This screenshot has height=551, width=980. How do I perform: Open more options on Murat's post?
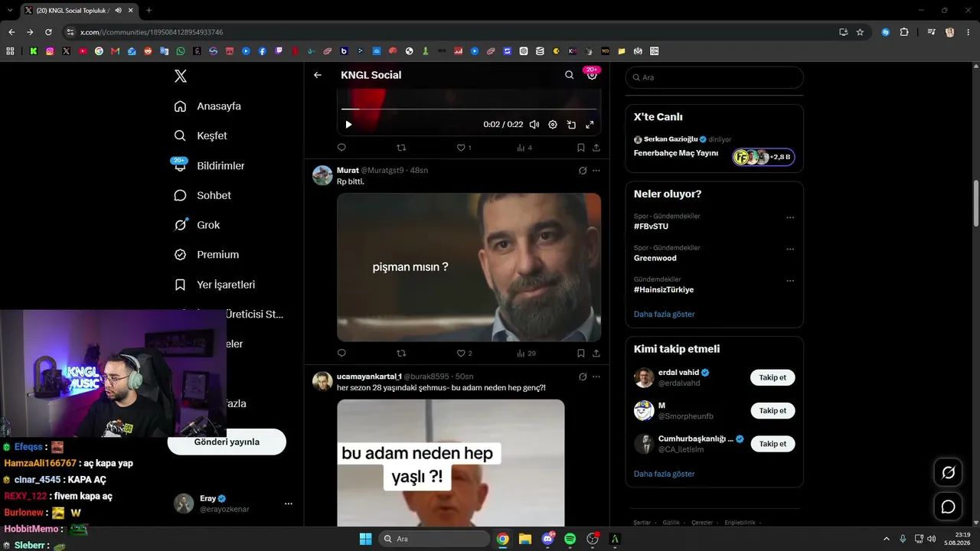point(596,171)
